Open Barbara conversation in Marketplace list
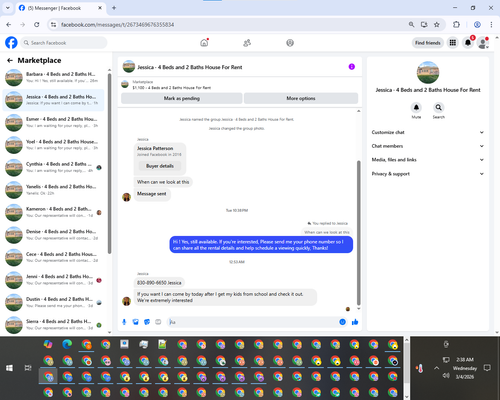 pos(53,77)
